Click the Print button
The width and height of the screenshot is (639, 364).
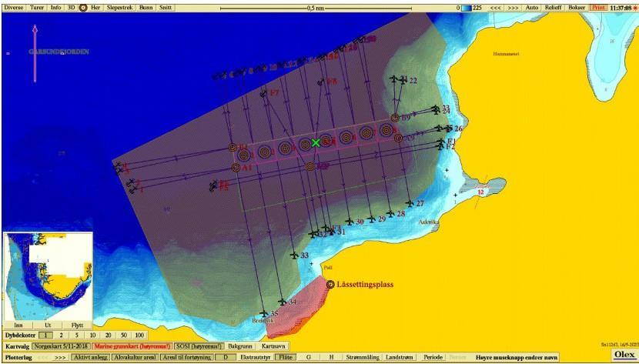pos(598,7)
